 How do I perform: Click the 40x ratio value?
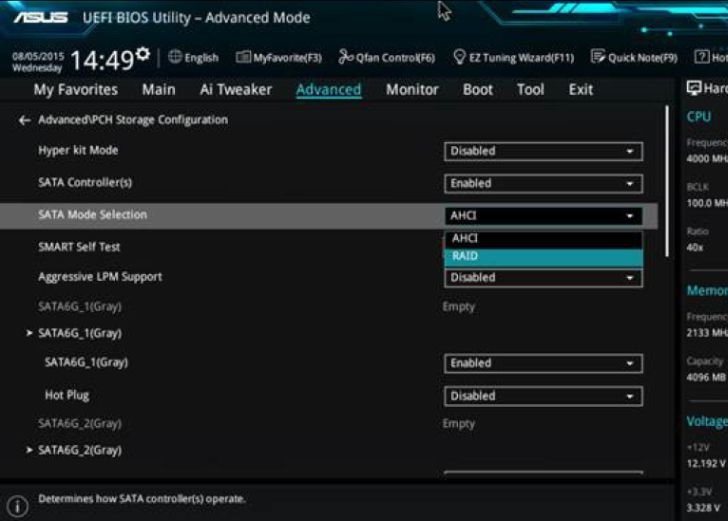pyautogui.click(x=695, y=247)
